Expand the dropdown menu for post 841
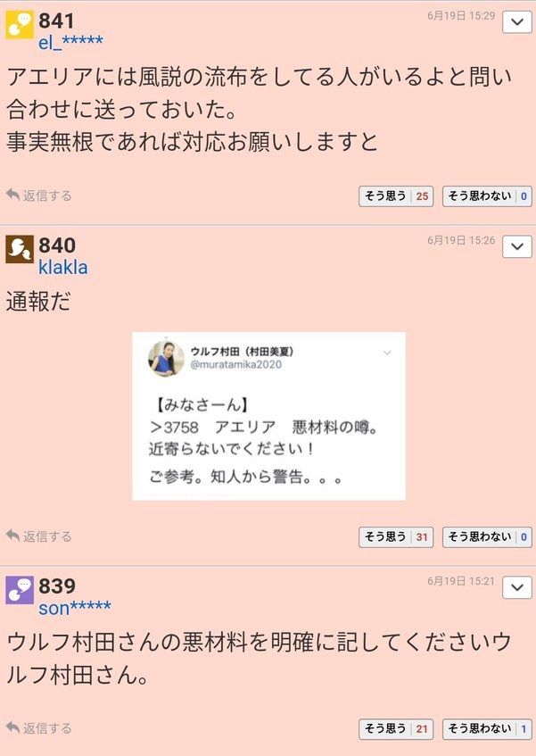 [516, 21]
